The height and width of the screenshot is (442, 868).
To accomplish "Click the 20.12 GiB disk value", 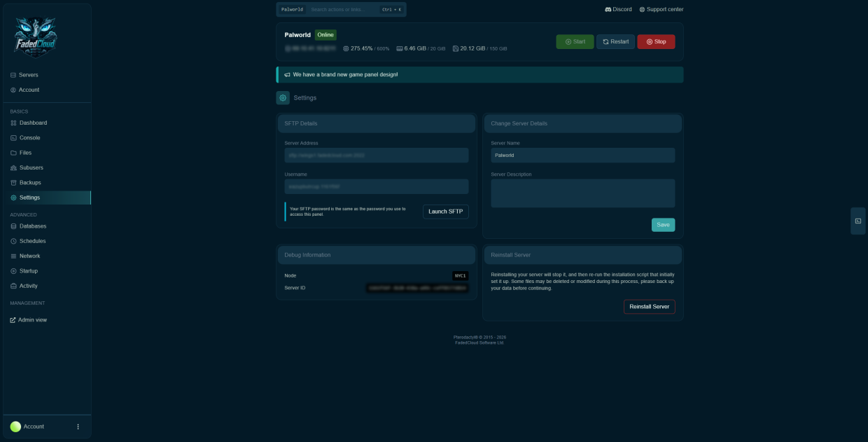I will [473, 49].
